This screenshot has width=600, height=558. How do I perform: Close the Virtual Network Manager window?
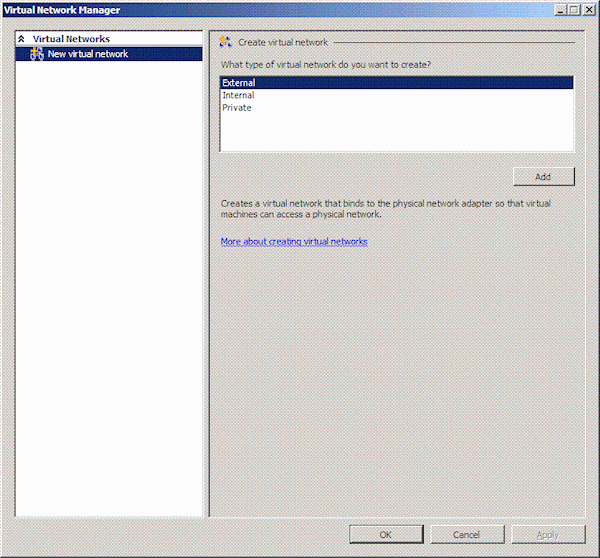(589, 10)
